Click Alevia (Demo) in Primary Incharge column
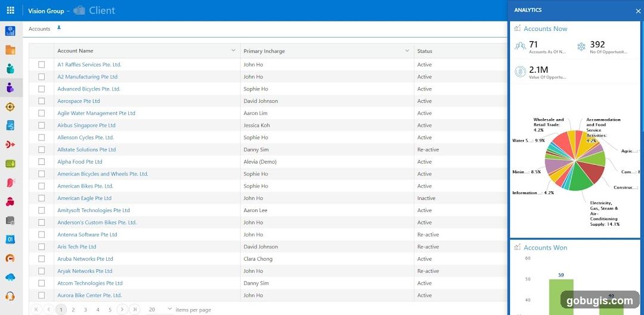 [x=260, y=161]
